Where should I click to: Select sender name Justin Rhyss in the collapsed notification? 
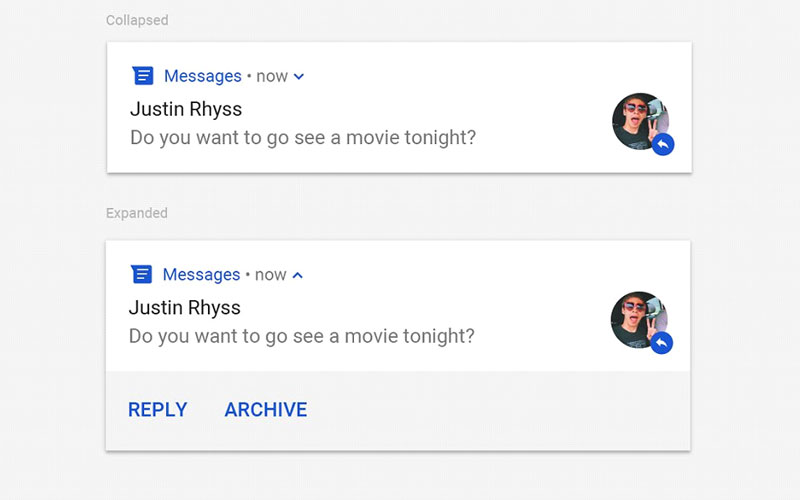coord(186,108)
